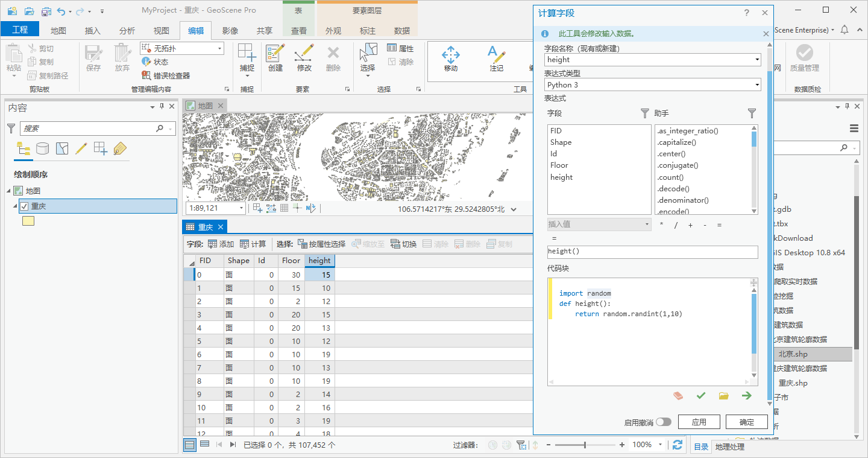This screenshot has width=868, height=458.
Task: Open the coordinate display format dropdown
Action: click(514, 209)
